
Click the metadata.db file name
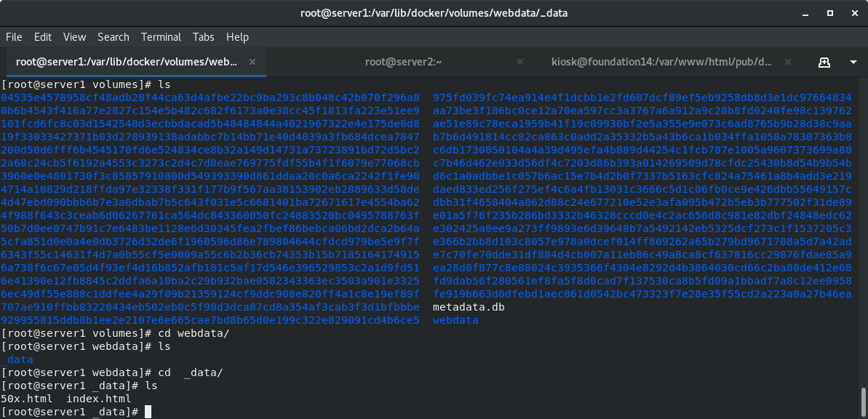click(x=469, y=307)
